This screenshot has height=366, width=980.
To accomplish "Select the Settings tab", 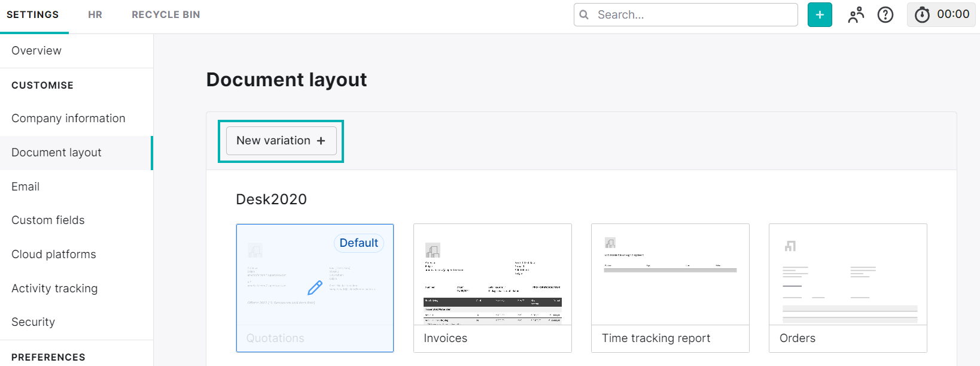I will coord(33,15).
